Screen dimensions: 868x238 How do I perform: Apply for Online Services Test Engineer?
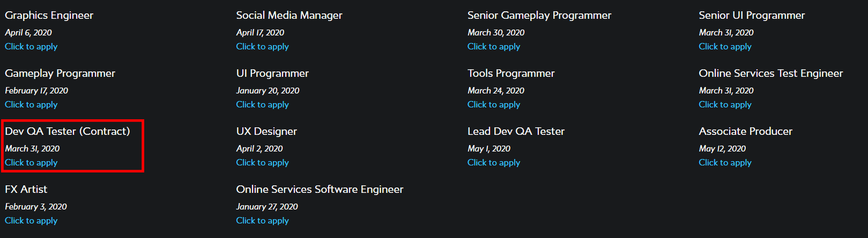(x=725, y=105)
